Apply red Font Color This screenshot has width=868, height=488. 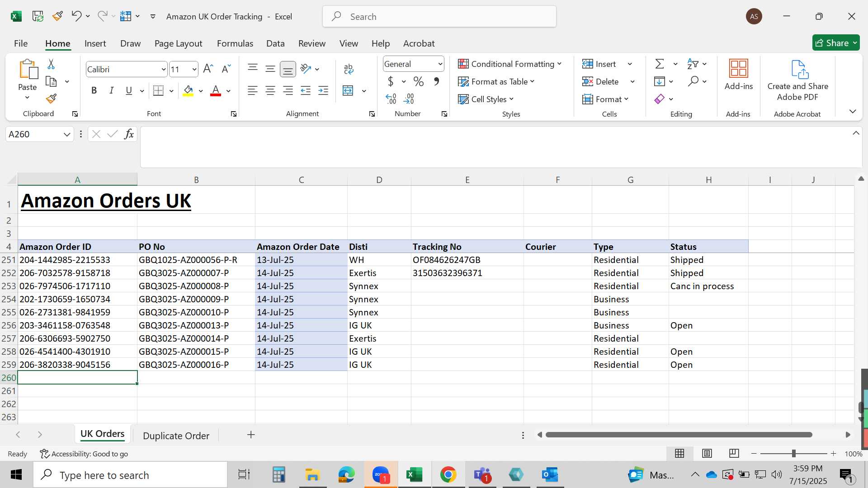click(216, 90)
